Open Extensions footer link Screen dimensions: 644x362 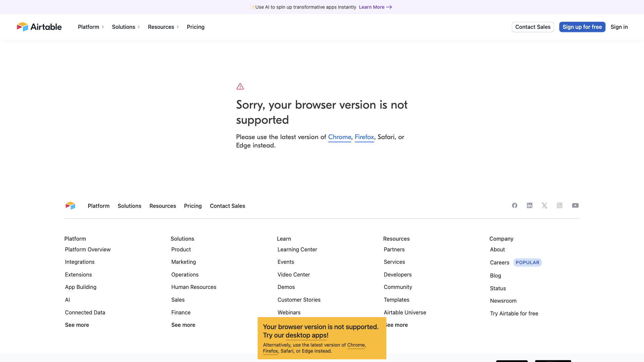click(x=78, y=275)
